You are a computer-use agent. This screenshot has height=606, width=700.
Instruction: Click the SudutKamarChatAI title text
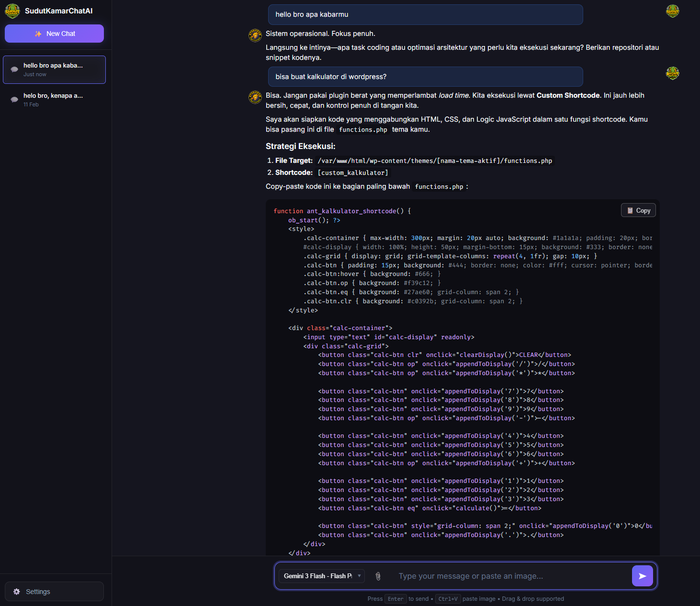59,11
